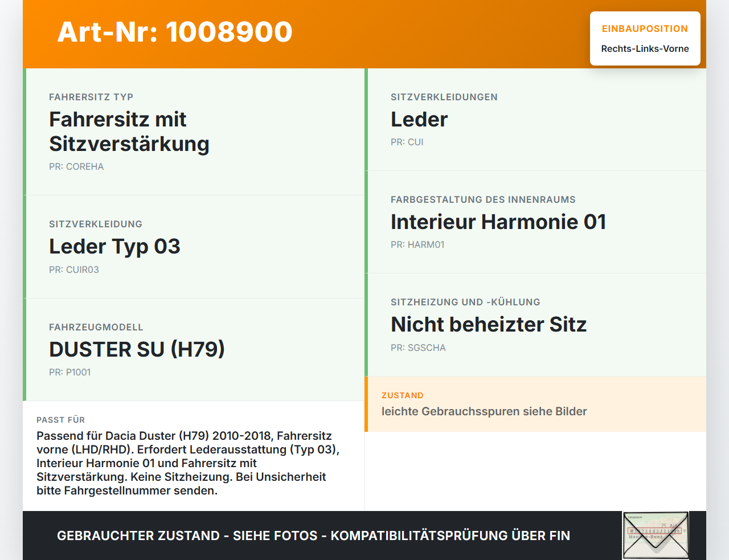Click the ZUSTAND label

403,395
